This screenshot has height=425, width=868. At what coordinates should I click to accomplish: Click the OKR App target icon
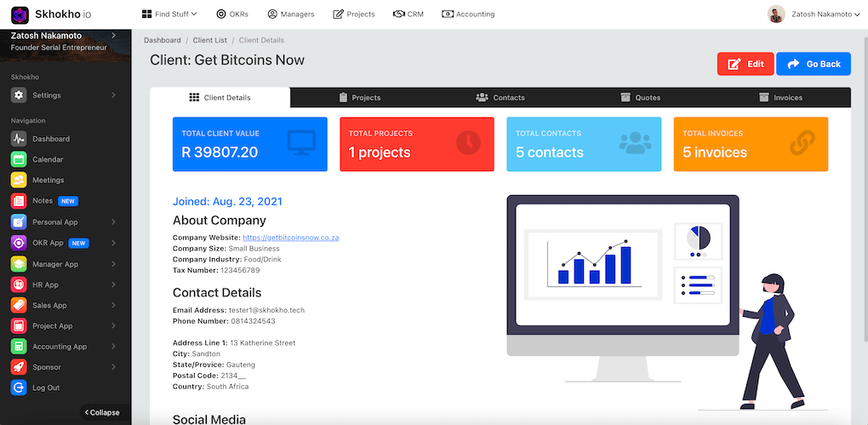pyautogui.click(x=19, y=243)
